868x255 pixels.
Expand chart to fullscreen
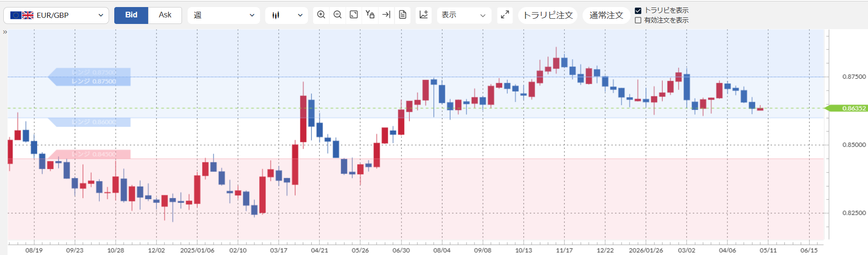[x=505, y=15]
